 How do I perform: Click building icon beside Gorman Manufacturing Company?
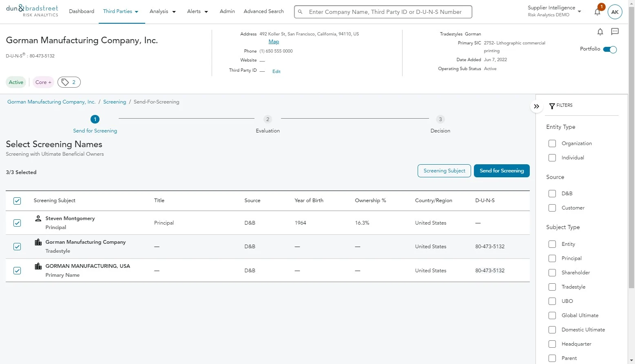click(38, 242)
